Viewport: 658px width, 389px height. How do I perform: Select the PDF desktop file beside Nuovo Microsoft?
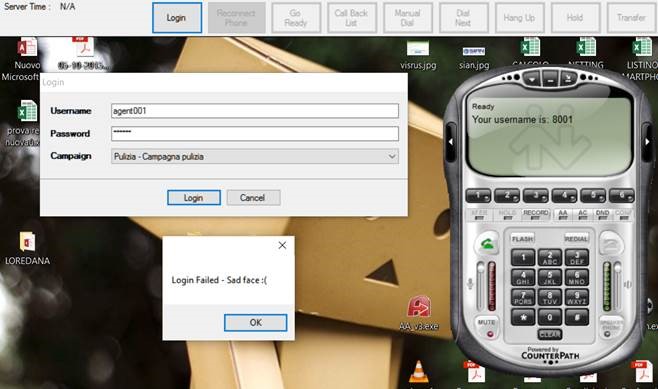85,54
